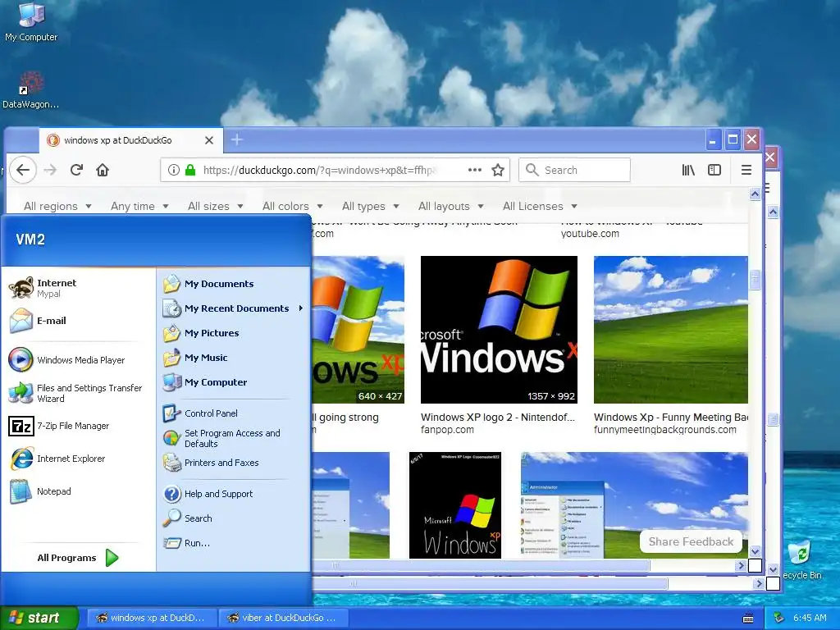The width and height of the screenshot is (840, 630).
Task: Go to the browser Home page
Action: point(103,170)
